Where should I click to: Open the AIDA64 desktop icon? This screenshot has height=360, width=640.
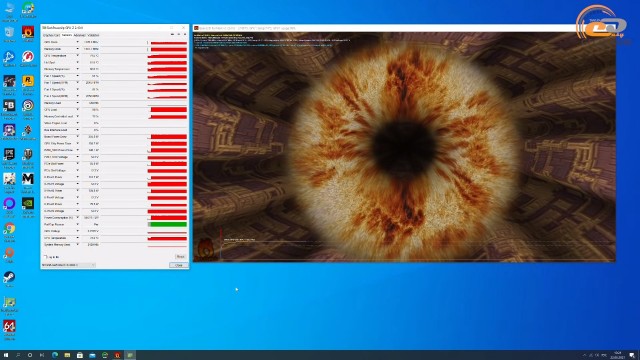point(9,329)
